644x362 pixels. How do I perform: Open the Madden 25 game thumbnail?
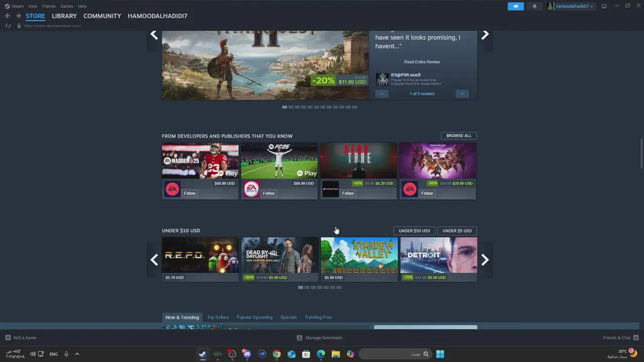click(200, 160)
